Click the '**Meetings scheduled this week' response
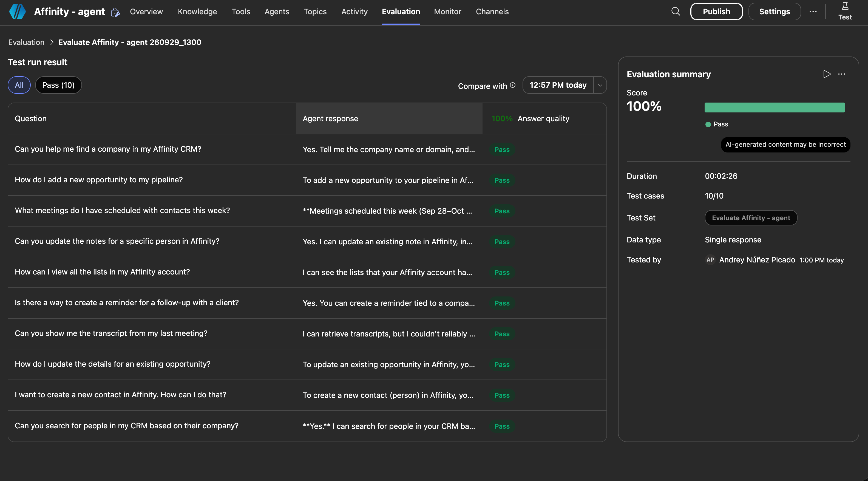Screen dimensions: 868x481 387,211
